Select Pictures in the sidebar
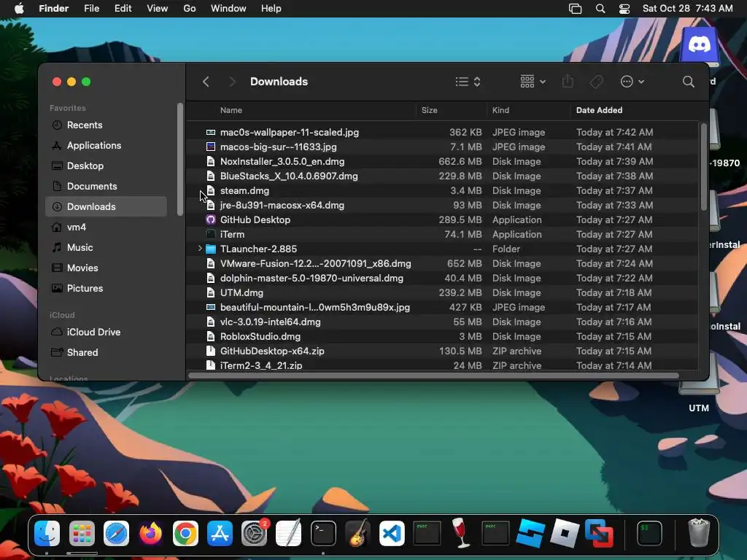 106,288
